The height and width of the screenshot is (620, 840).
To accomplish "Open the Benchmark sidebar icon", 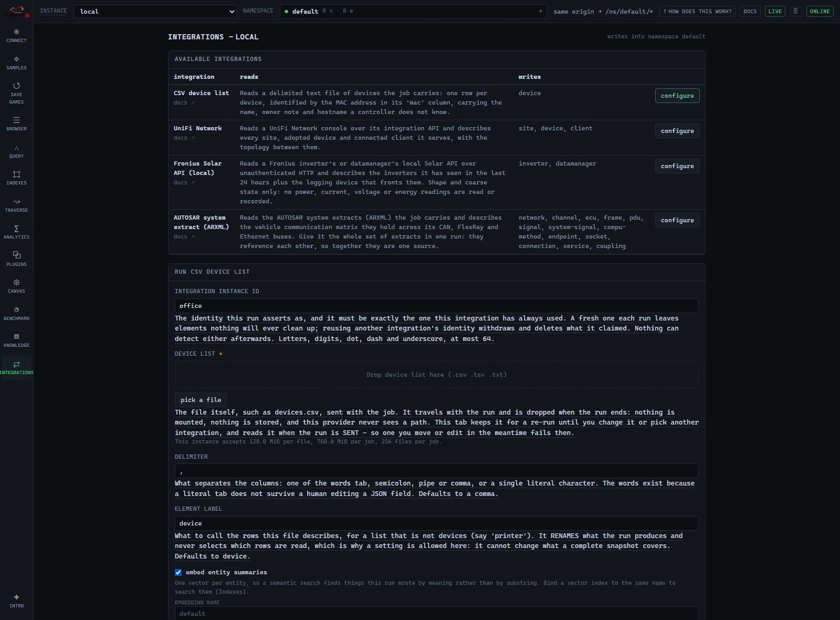I will (x=16, y=314).
